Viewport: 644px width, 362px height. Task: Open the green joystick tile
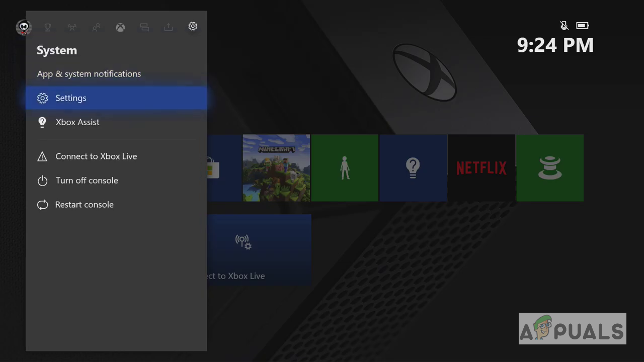click(550, 168)
